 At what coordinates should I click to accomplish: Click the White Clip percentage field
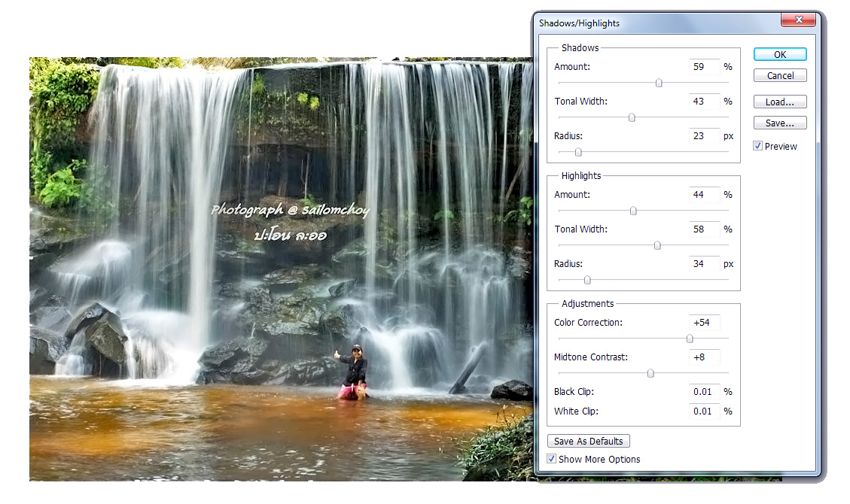[x=704, y=411]
